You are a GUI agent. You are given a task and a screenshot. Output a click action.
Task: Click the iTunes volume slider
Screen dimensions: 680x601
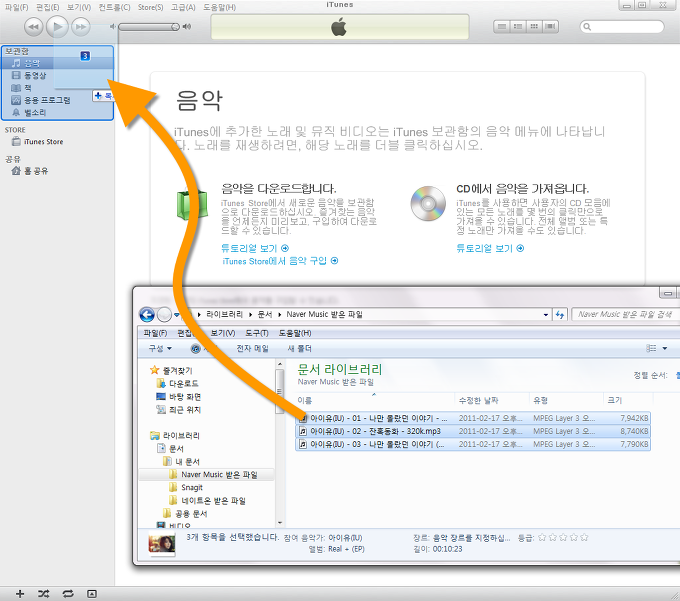[149, 27]
